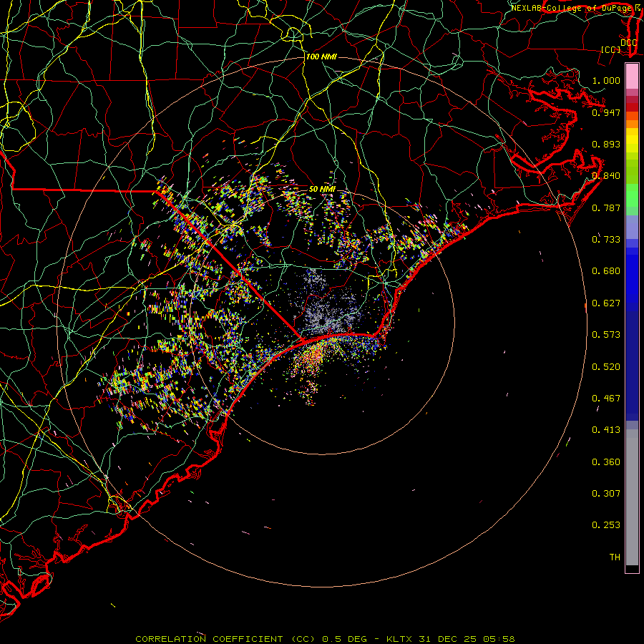Select the 0.787 scale label
Viewport: 644px width, 644px height.
(x=606, y=208)
